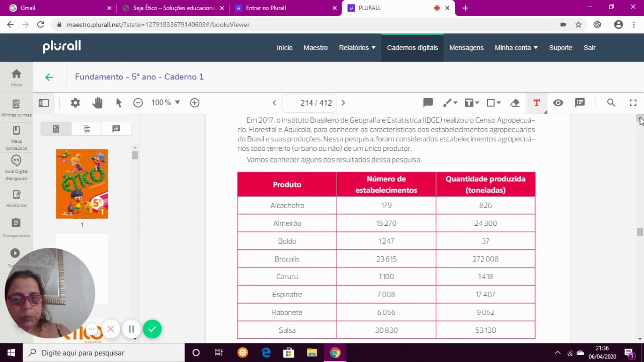Expand the Relatórios top dropdown

coord(357,48)
